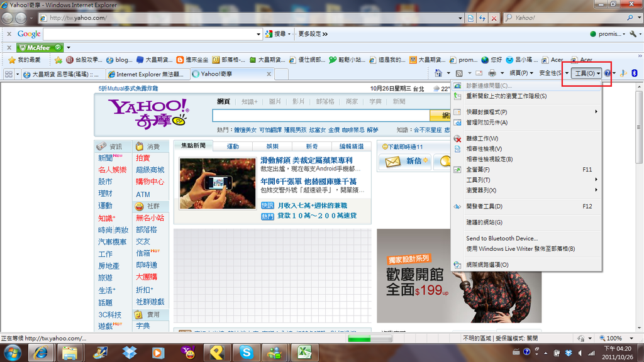Viewport: 644px width, 362px height.
Task: Open McAfee toolbar dropdown arrow
Action: pyautogui.click(x=69, y=48)
